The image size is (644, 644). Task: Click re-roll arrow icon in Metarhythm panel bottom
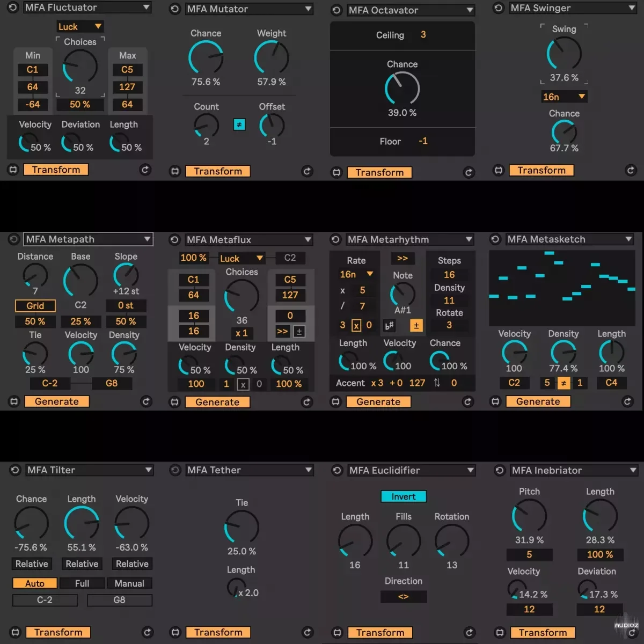pos(467,401)
